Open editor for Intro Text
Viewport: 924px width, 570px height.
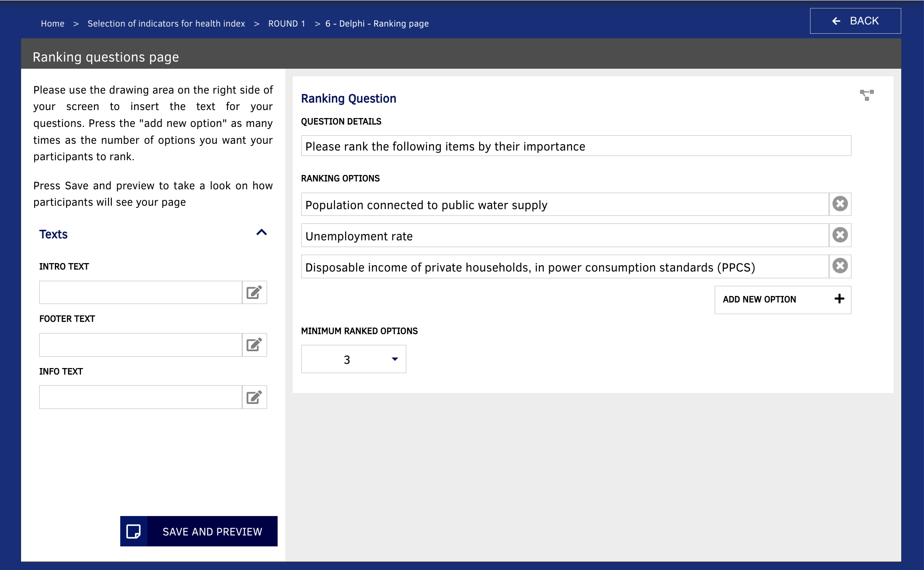click(x=254, y=292)
